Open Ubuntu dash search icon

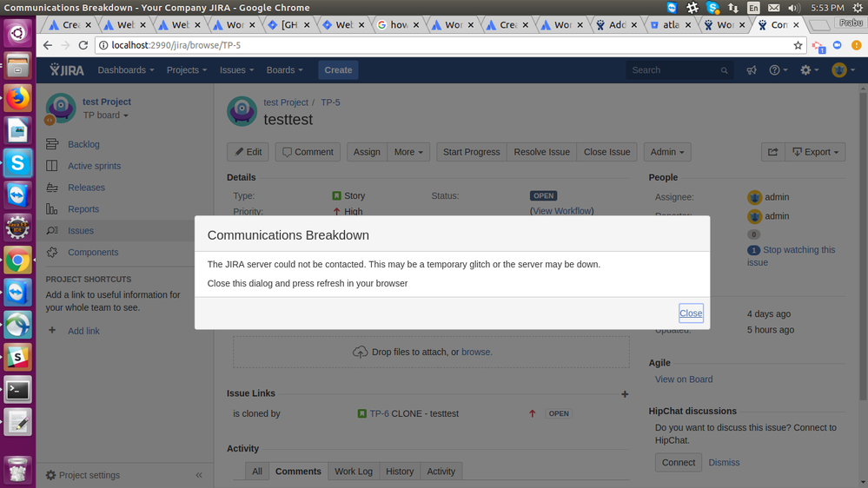pyautogui.click(x=17, y=33)
